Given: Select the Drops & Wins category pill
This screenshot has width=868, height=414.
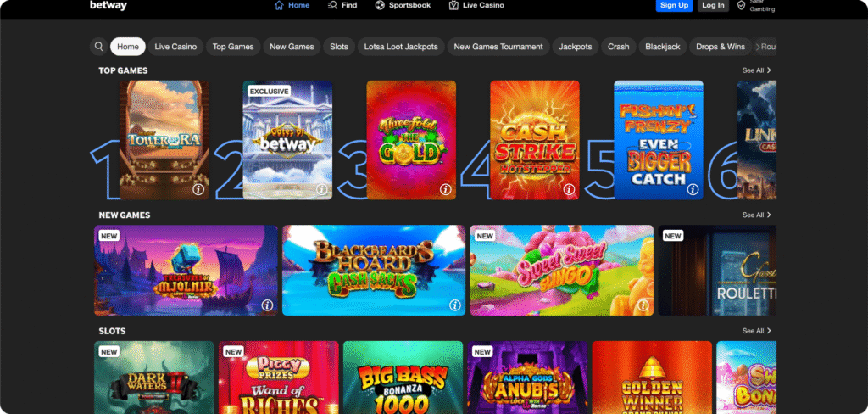Looking at the screenshot, I should [721, 47].
